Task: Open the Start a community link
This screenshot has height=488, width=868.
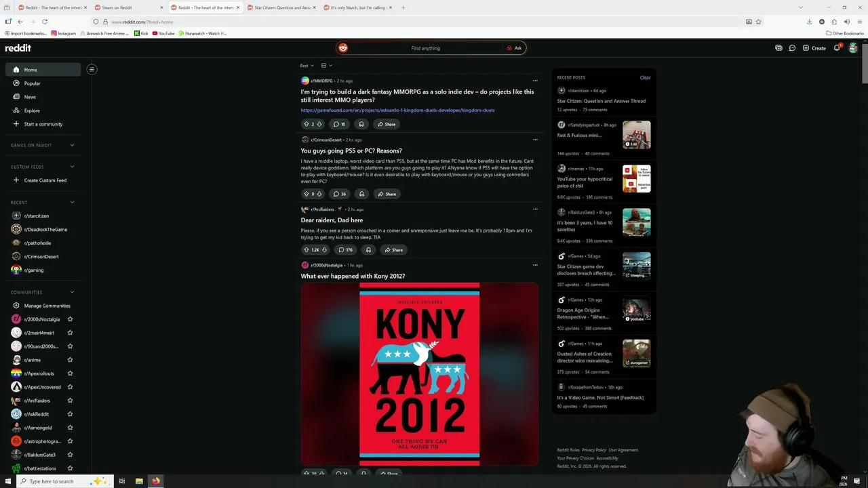Action: 43,124
